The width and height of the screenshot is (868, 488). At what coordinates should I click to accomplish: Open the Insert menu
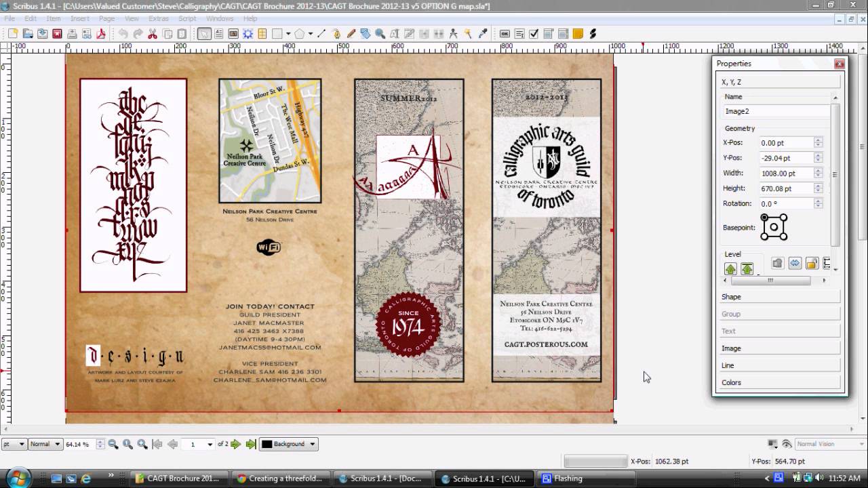coord(80,18)
